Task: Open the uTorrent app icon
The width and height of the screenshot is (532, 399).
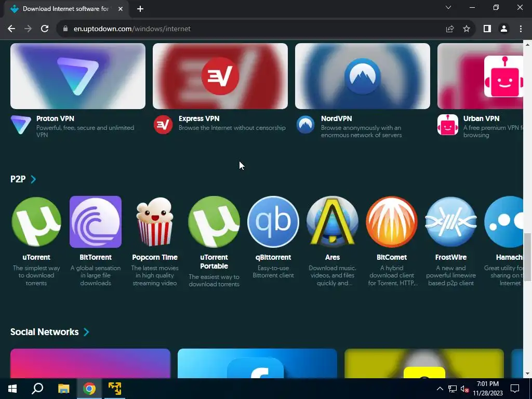Action: (36, 221)
